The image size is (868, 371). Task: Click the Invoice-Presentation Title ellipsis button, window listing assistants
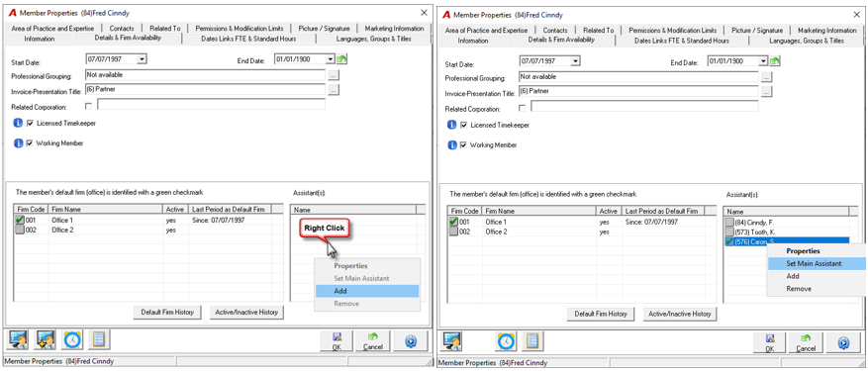point(766,92)
